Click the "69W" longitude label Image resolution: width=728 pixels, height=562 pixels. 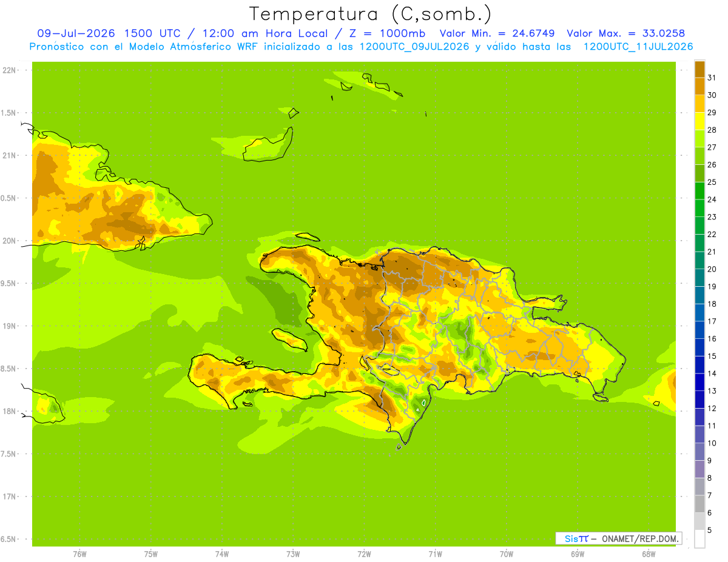(578, 554)
